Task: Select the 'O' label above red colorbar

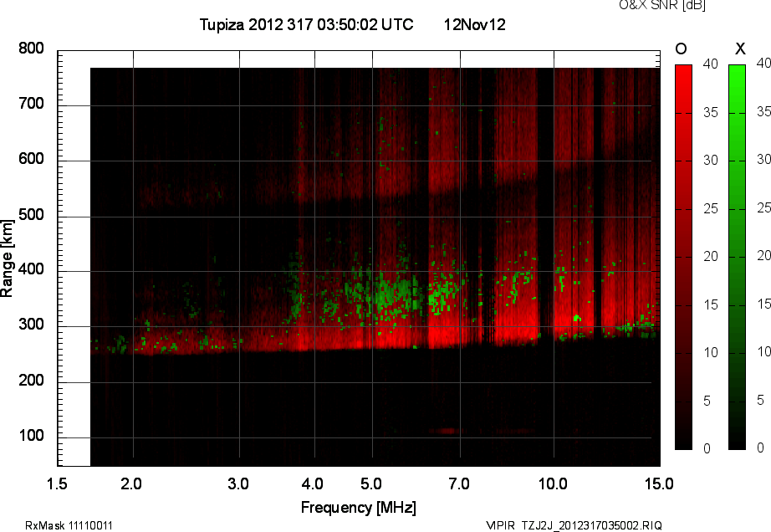Action: [x=682, y=49]
